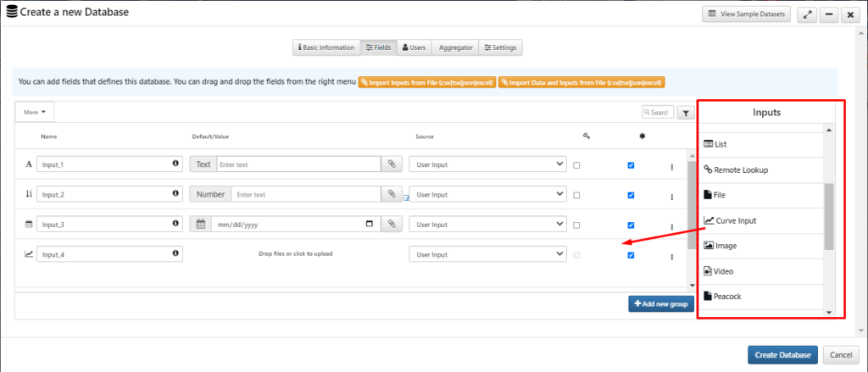Click the paperclip attach icon in Input_2 row
868x372 pixels.
point(392,194)
